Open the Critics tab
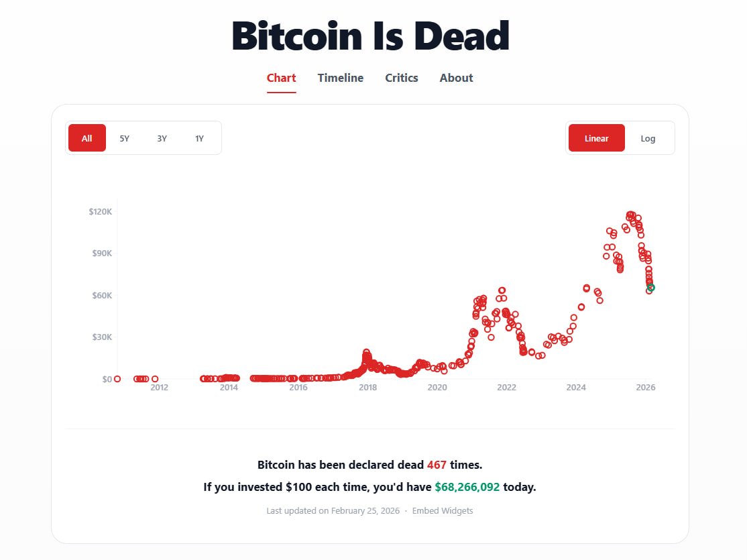This screenshot has height=560, width=747. click(401, 78)
